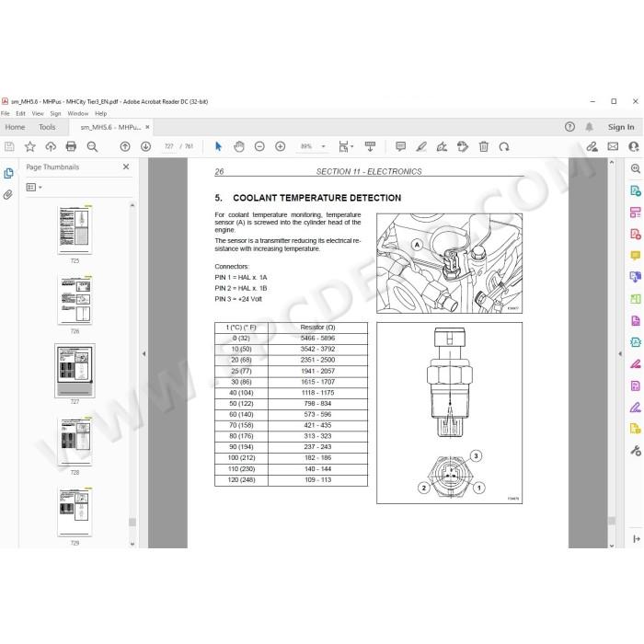Open Comment tool yellow icon in right pane
Screen dimensions: 644x644
click(x=636, y=256)
